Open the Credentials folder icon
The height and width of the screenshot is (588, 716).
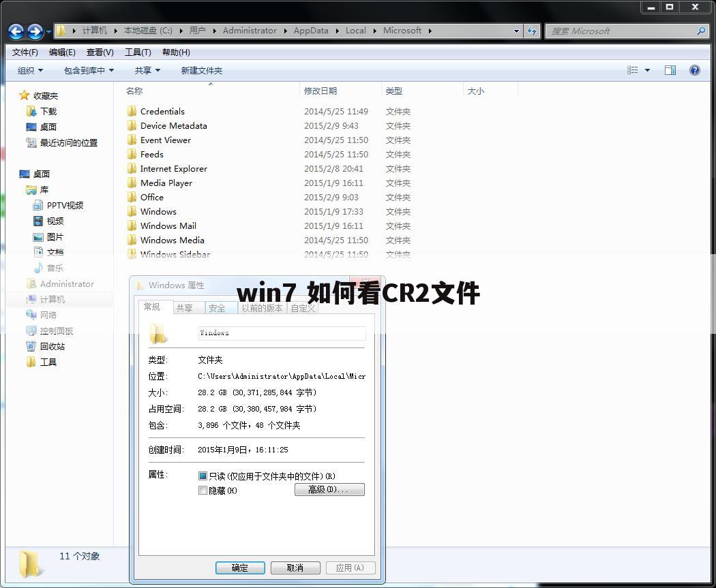tap(132, 111)
